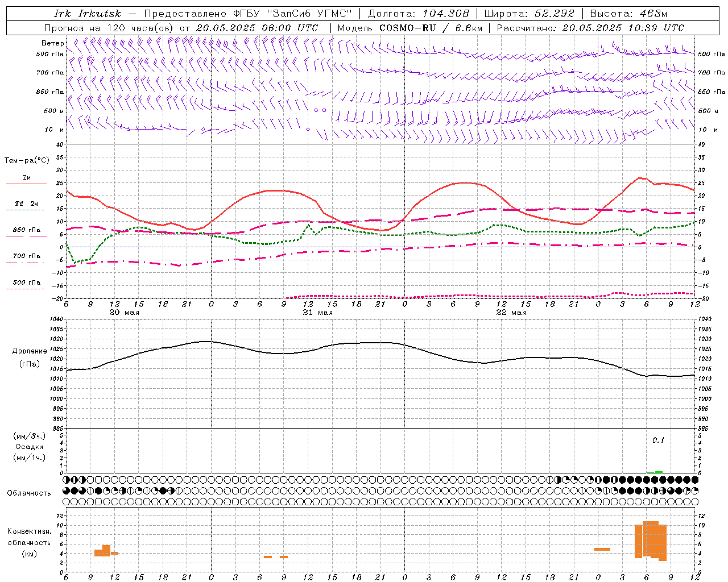Click the left 500 м wind level label

(x=54, y=111)
